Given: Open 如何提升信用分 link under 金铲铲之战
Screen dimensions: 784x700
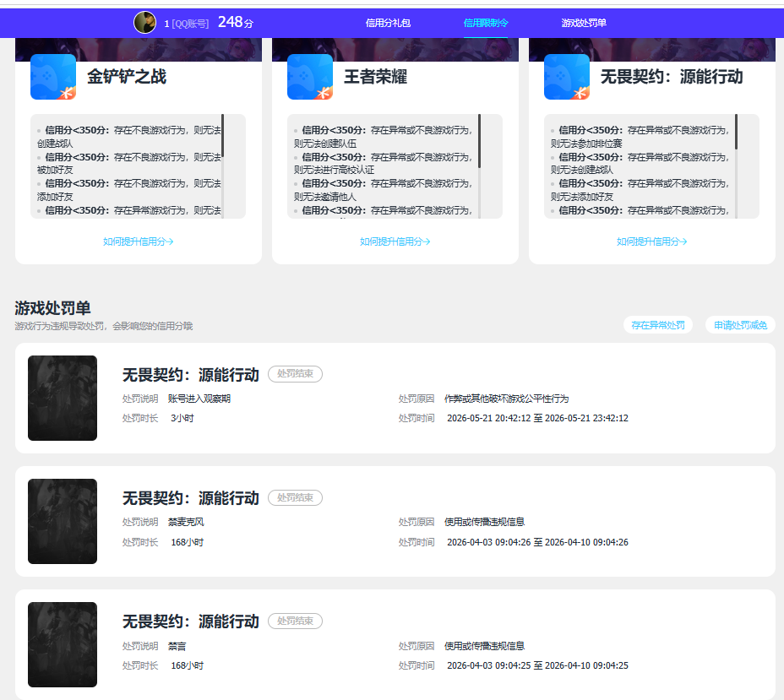Looking at the screenshot, I should tap(138, 241).
